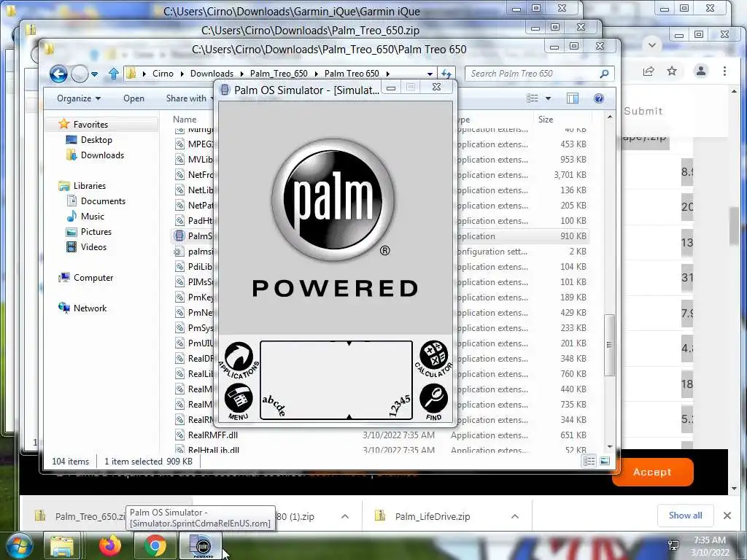
Task: Open the recent locations dropdown beside the forward button
Action: tap(94, 74)
